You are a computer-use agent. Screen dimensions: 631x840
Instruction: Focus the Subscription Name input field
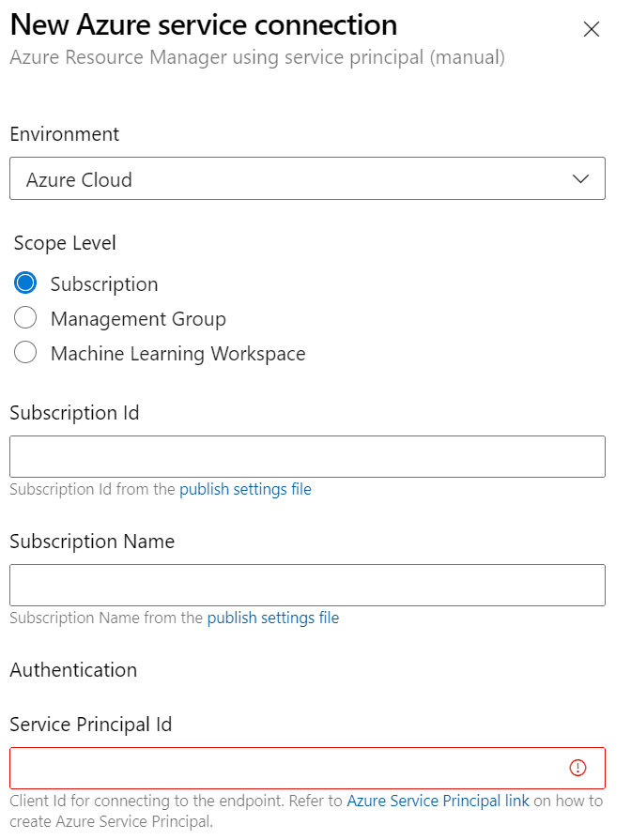click(307, 585)
